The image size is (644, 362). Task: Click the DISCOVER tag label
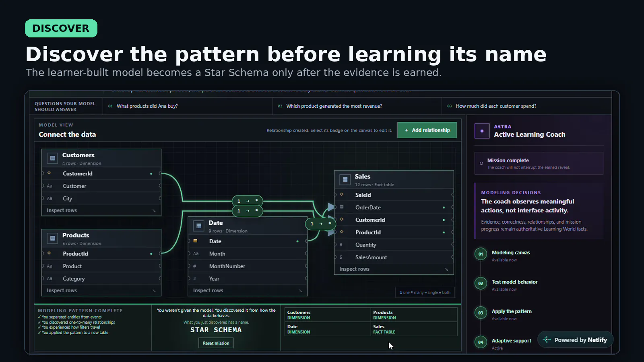coord(61,29)
